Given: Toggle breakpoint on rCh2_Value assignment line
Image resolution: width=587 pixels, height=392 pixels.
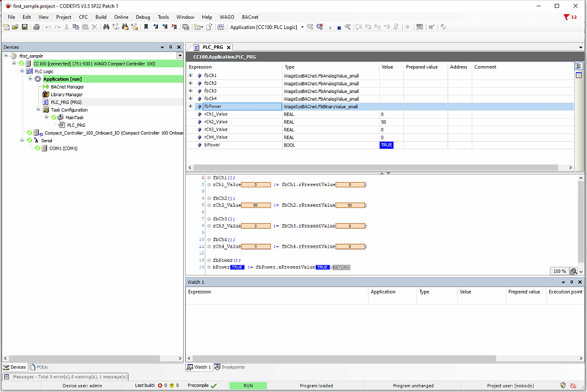Looking at the screenshot, I should click(x=209, y=205).
